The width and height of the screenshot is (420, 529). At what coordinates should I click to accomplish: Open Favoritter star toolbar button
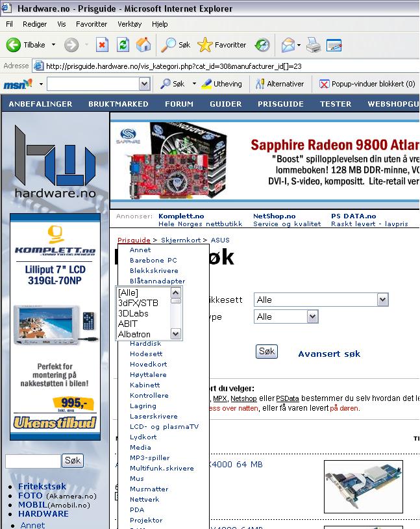pos(221,45)
